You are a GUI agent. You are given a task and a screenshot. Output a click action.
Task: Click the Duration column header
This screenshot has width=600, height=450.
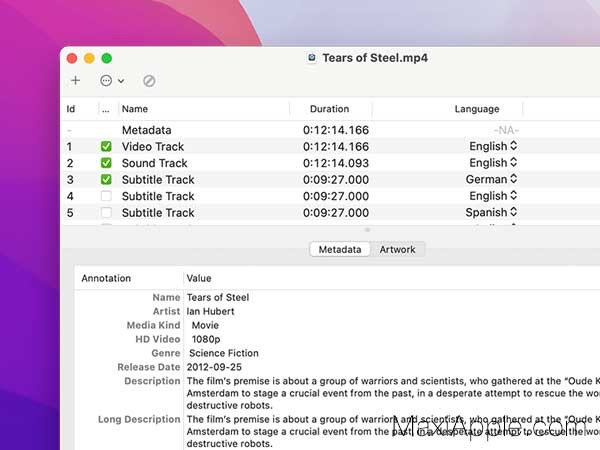329,109
